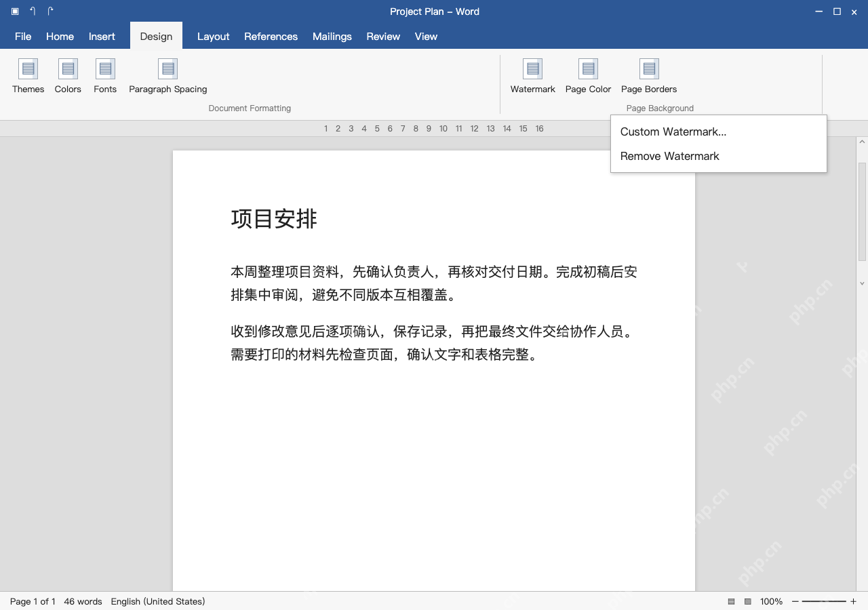Click the paragraph starting with "收到修改意见后"
868x610 pixels.
coord(434,343)
